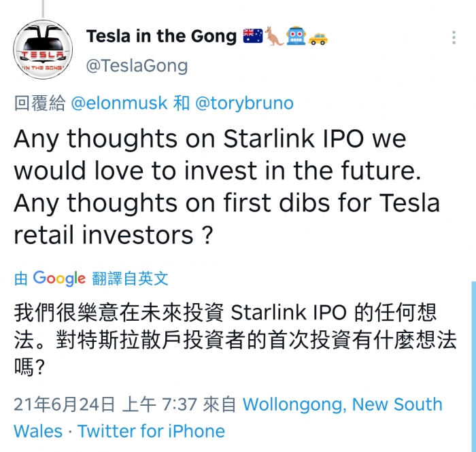Click the 翻譯自英文 translation label
The height and width of the screenshot is (452, 476).
click(130, 278)
